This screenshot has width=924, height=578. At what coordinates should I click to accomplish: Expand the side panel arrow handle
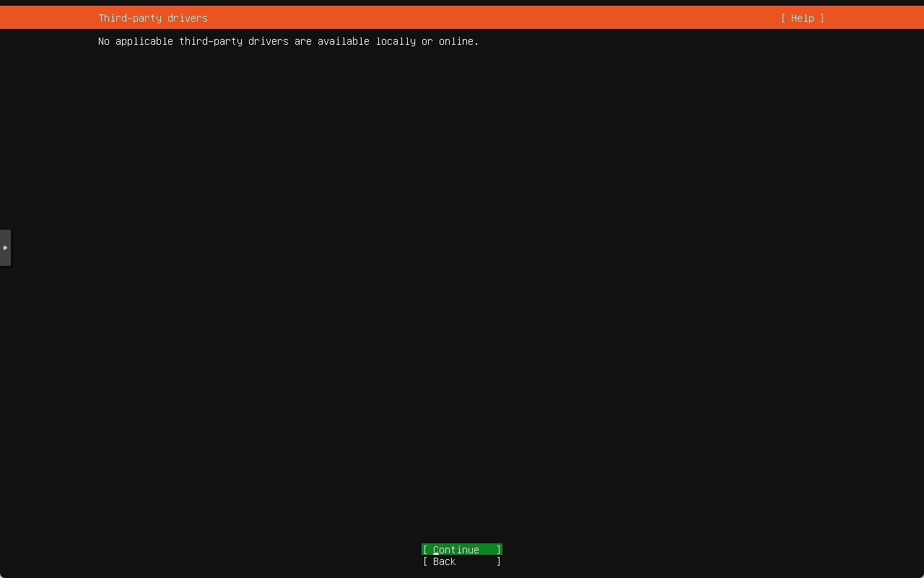pyautogui.click(x=5, y=248)
